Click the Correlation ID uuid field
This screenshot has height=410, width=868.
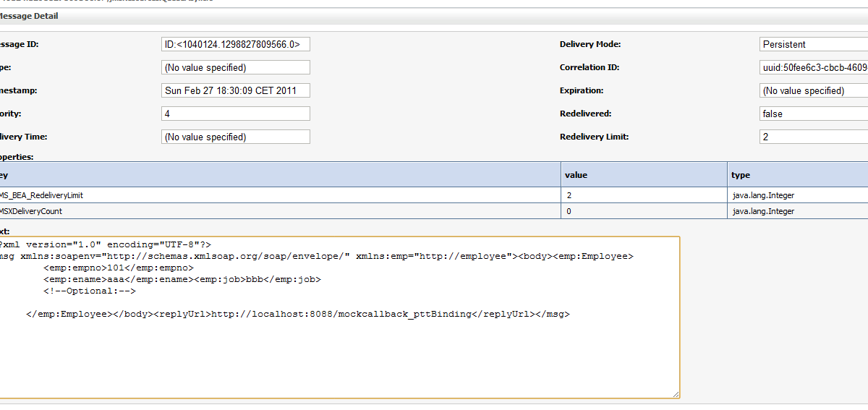[814, 67]
